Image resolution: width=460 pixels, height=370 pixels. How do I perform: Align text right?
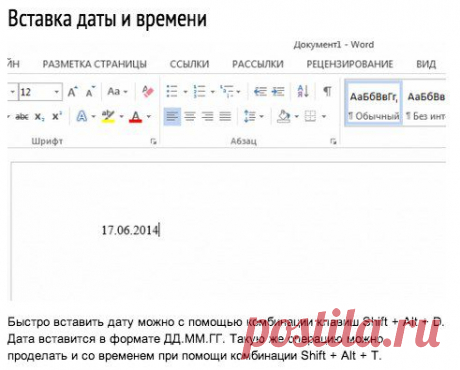pyautogui.click(x=208, y=116)
